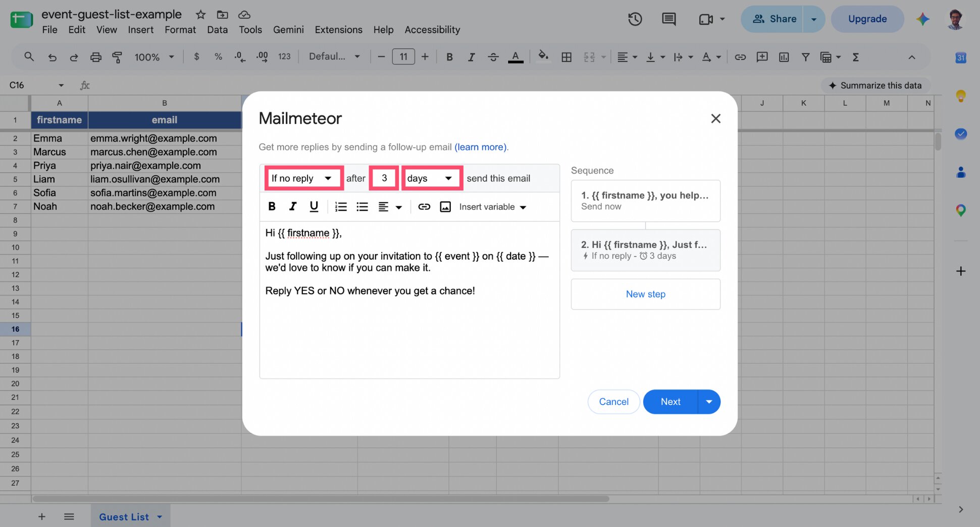Insert numbered list in email body

pos(341,206)
